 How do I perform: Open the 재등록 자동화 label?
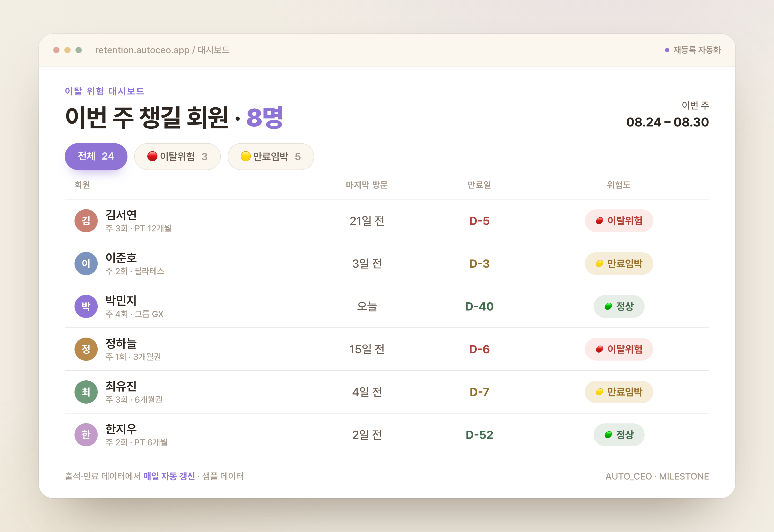[x=697, y=50]
